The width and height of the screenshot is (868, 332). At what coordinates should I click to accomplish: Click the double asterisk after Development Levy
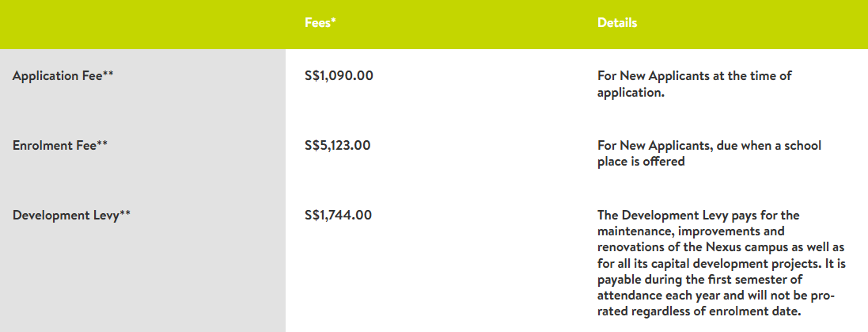coord(125,213)
